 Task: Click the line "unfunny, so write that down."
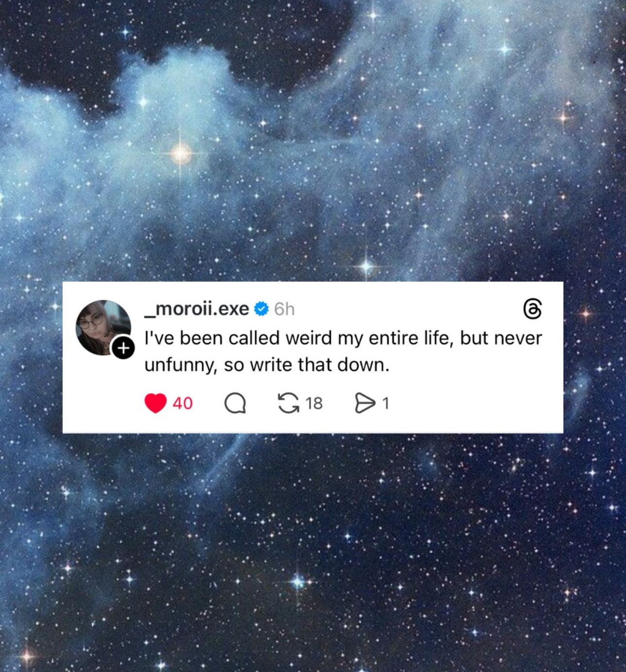click(x=267, y=365)
